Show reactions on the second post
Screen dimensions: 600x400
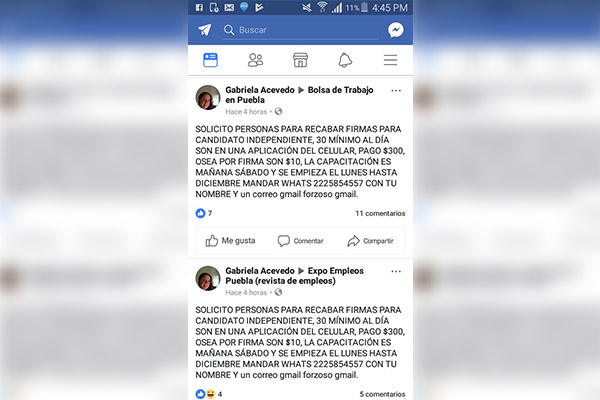click(x=209, y=394)
